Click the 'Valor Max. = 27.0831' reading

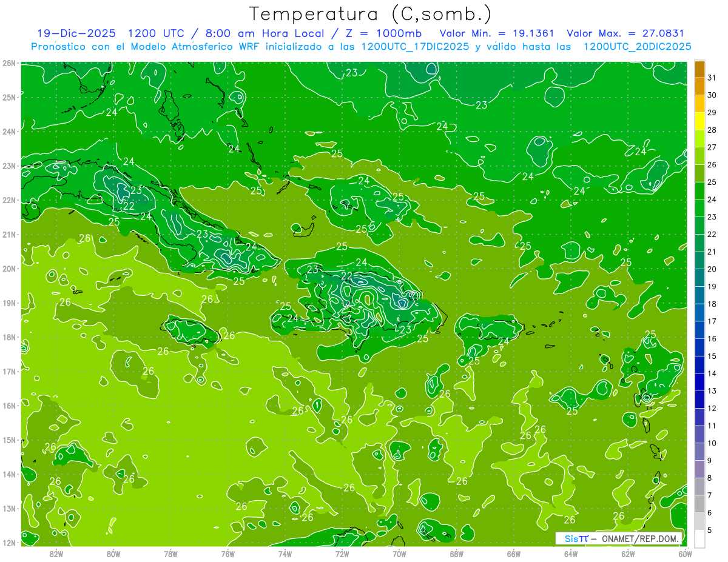pyautogui.click(x=625, y=33)
